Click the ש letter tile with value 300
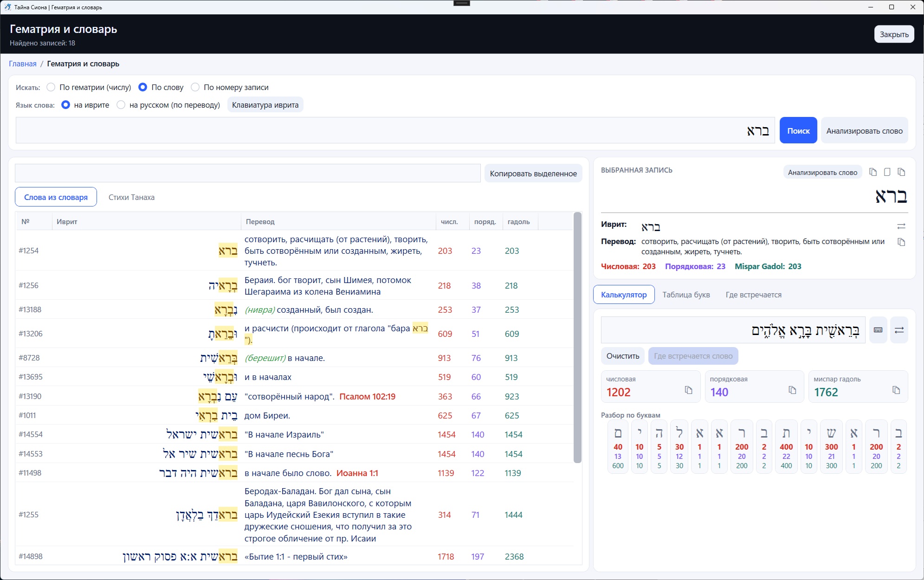This screenshot has width=924, height=580. point(831,446)
